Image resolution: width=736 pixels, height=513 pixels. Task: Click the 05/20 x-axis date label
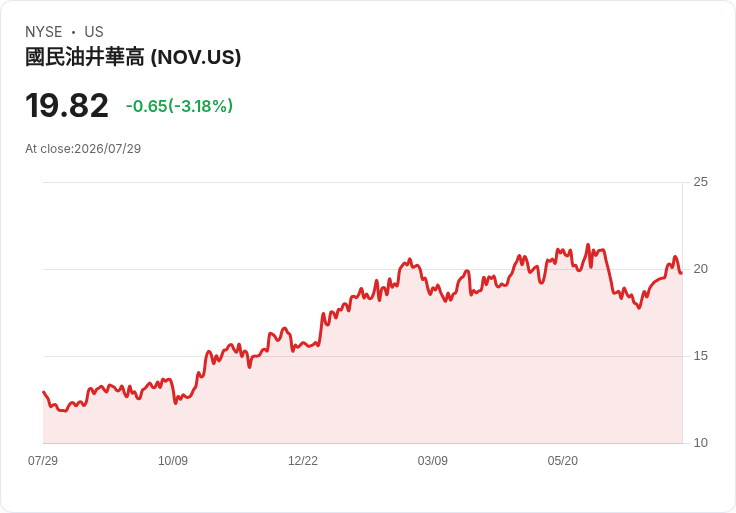pos(562,460)
